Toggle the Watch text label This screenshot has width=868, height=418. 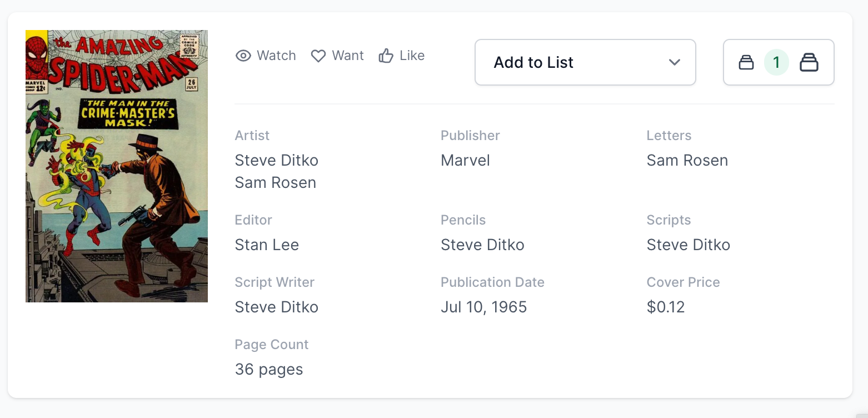point(276,56)
